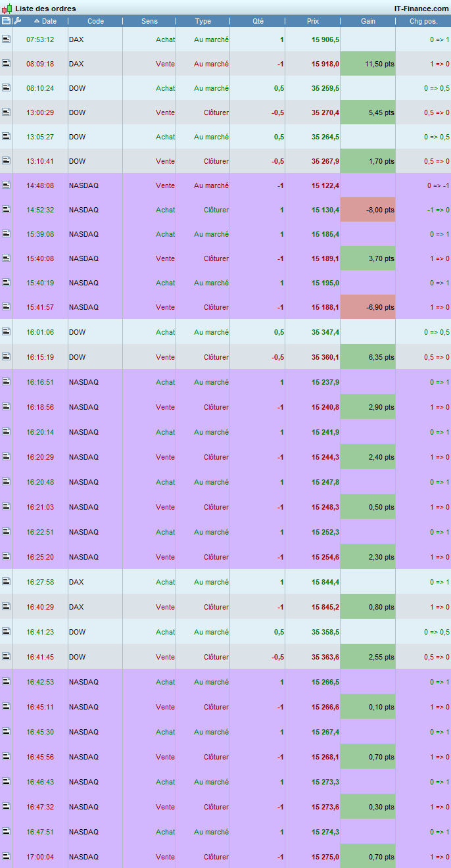Open the details icon for the 16:27:58 DAX order
451x868 pixels.
6,582
